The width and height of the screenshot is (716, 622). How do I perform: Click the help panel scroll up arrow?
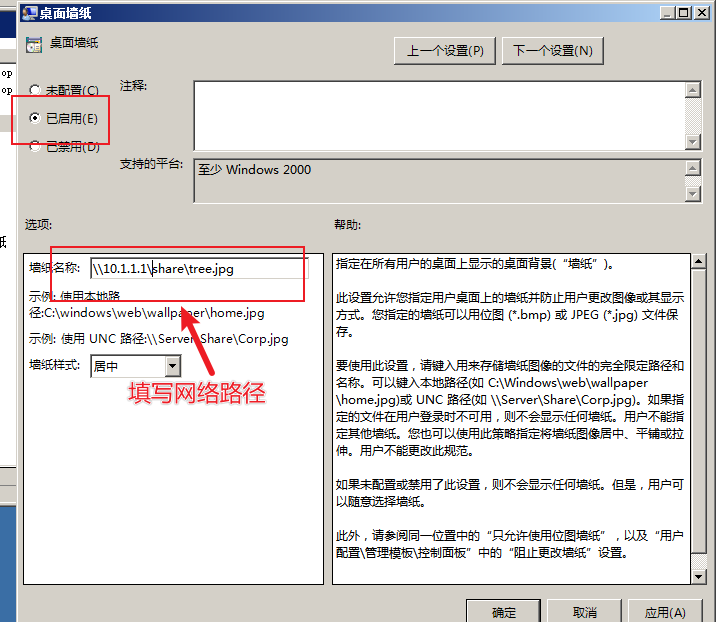click(x=698, y=262)
